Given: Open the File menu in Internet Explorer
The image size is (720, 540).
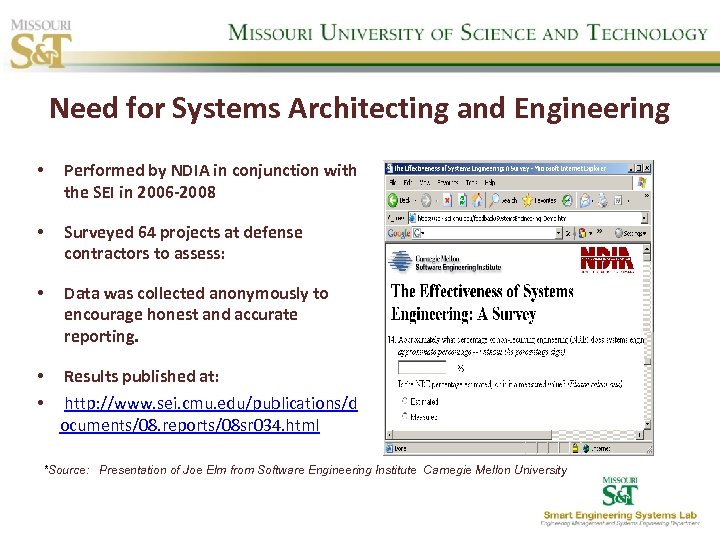Looking at the screenshot, I should pos(393,183).
